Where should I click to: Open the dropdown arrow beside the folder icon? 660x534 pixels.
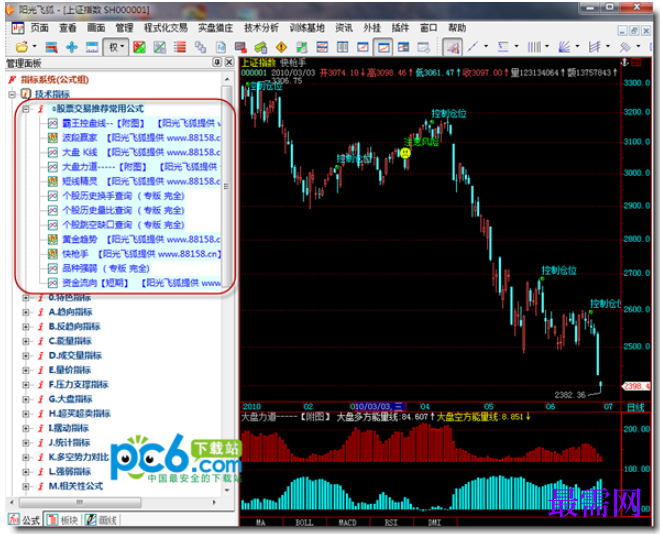[35, 46]
